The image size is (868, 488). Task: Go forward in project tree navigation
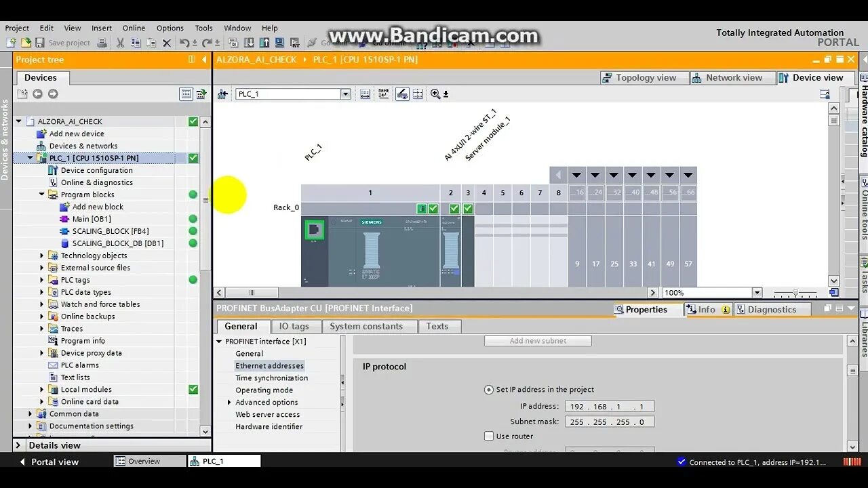tap(53, 94)
